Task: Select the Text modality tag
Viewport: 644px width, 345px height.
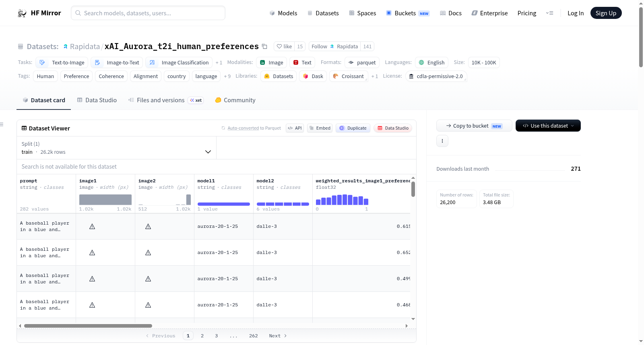Action: (x=302, y=62)
